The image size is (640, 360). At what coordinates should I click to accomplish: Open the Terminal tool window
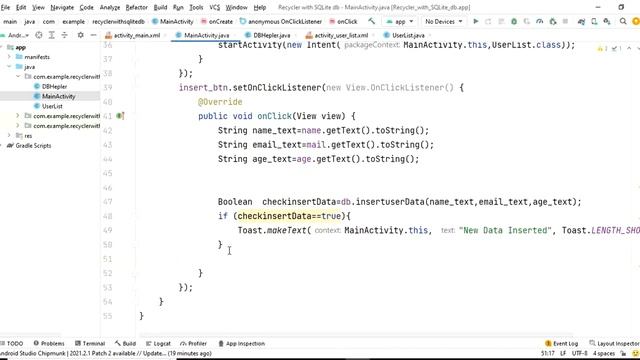(x=90, y=343)
